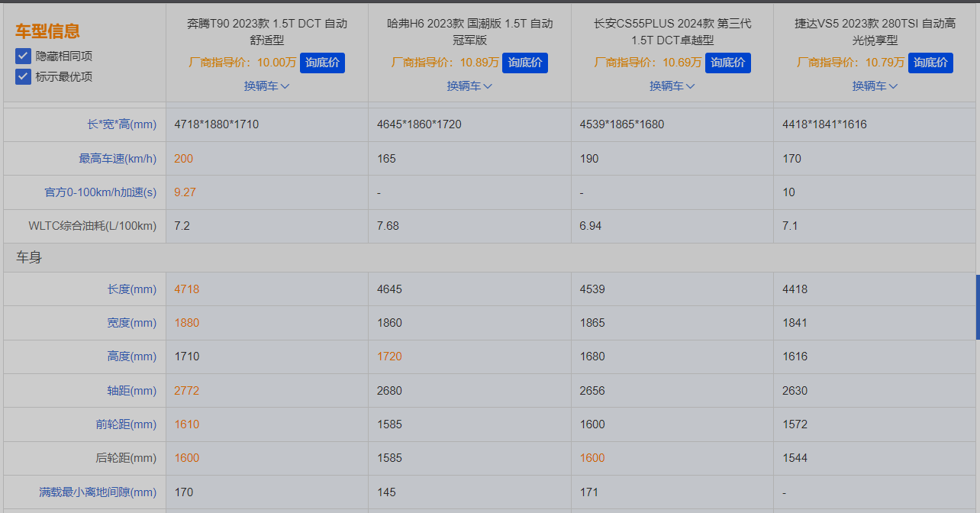Click the 长度 row value 4718

[187, 289]
